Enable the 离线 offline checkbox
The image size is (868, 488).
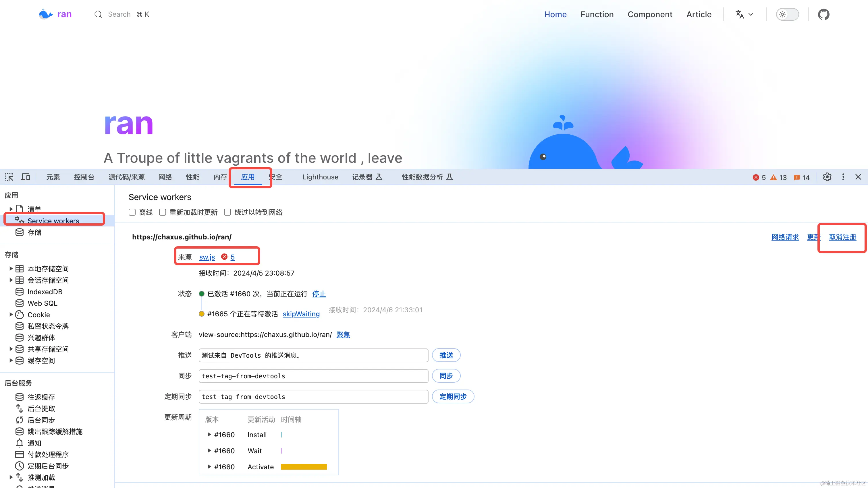[132, 212]
